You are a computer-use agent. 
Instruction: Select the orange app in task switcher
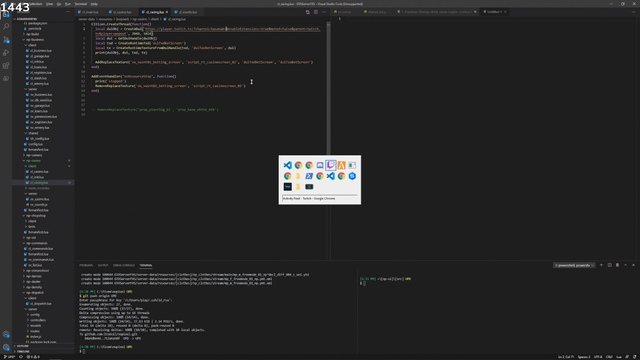[x=341, y=165]
